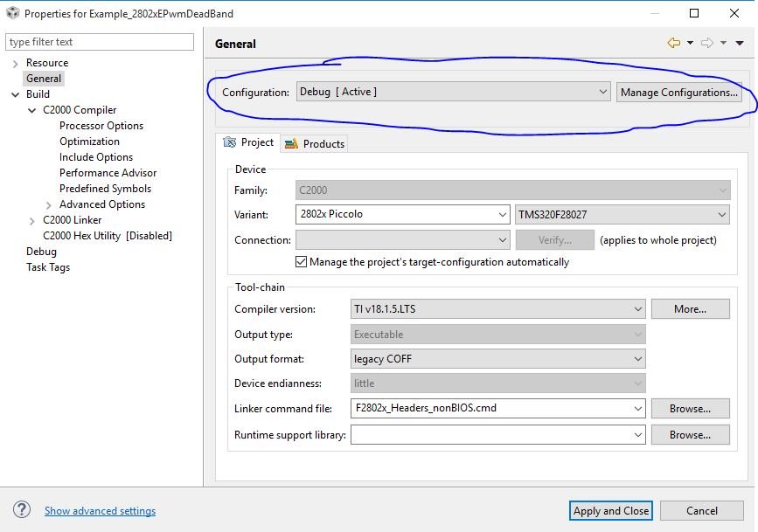Click the yellow Back navigation arrow
This screenshot has width=758, height=532.
coord(676,43)
